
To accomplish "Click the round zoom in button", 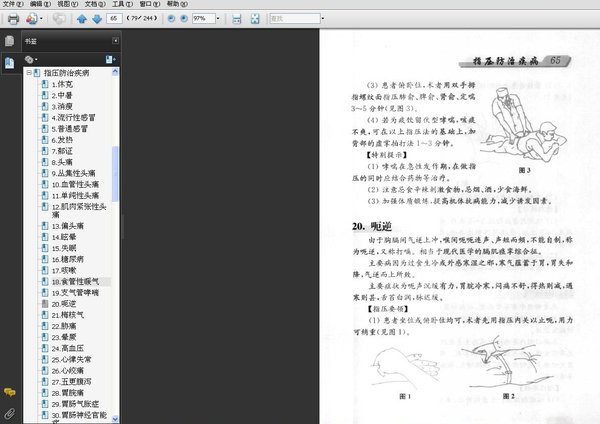I will pyautogui.click(x=184, y=18).
